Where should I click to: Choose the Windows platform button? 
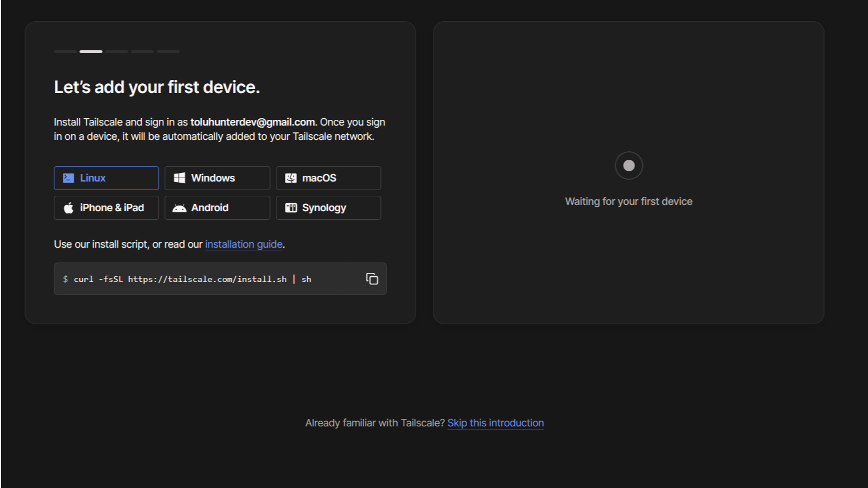pyautogui.click(x=217, y=178)
